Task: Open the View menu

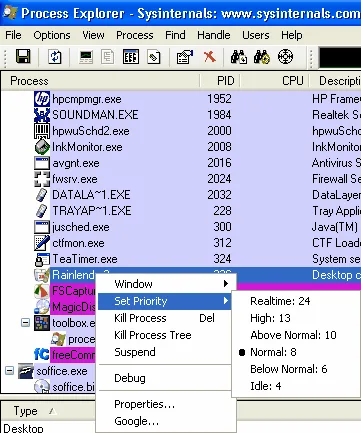Action: tap(93, 35)
